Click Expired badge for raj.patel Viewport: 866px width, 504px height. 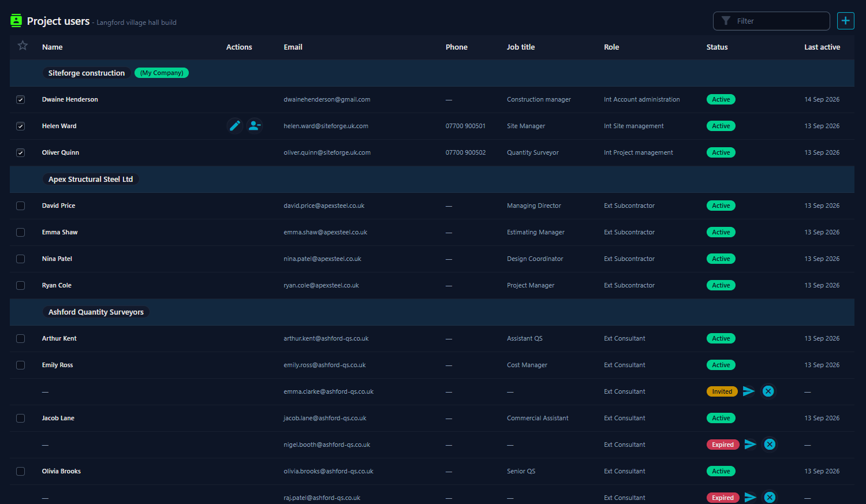pyautogui.click(x=723, y=498)
